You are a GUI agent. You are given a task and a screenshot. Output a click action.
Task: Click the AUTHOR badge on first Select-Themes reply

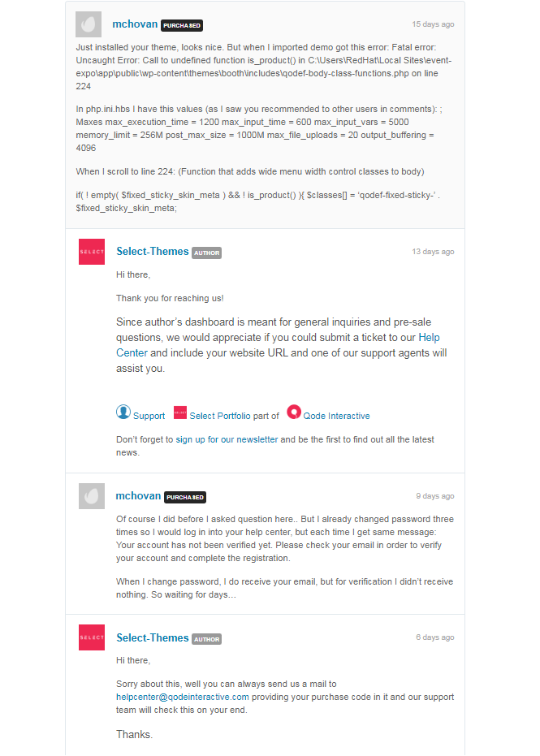(x=207, y=253)
